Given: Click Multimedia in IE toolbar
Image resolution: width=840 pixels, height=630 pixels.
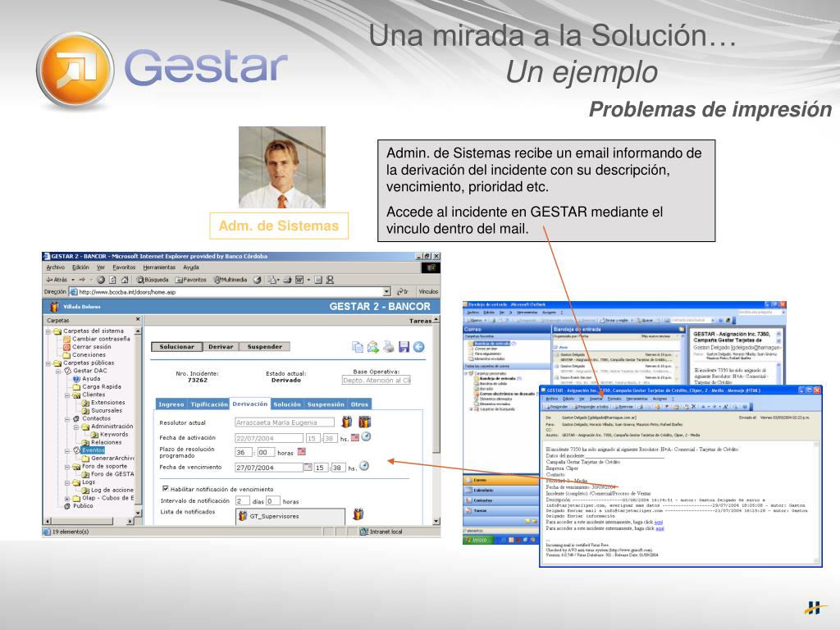Looking at the screenshot, I should pos(231,280).
